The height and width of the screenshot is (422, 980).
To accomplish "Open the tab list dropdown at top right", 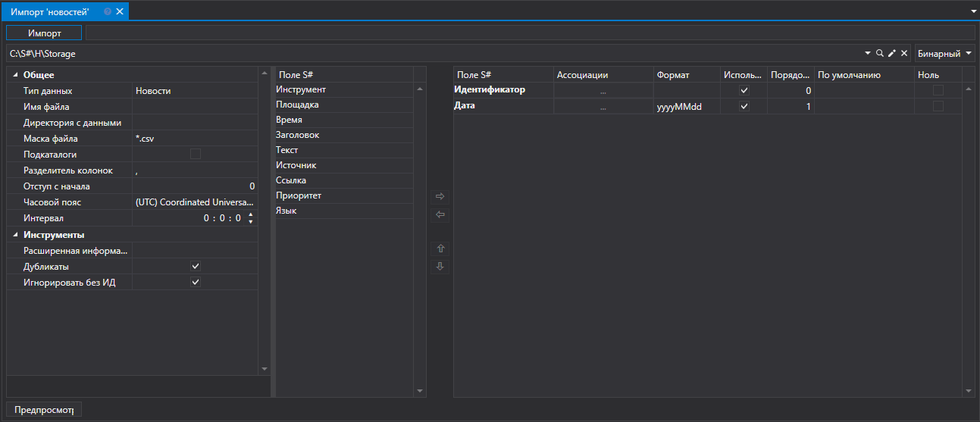I will click(x=973, y=12).
